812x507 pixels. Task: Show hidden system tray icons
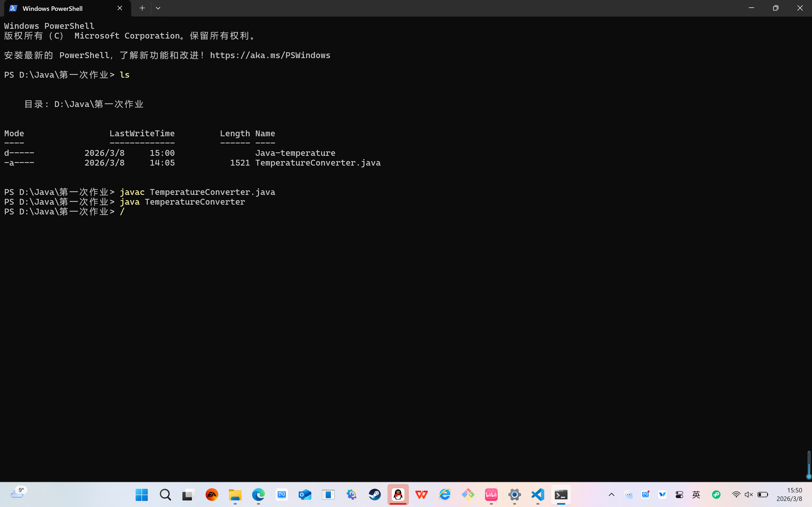(x=611, y=495)
